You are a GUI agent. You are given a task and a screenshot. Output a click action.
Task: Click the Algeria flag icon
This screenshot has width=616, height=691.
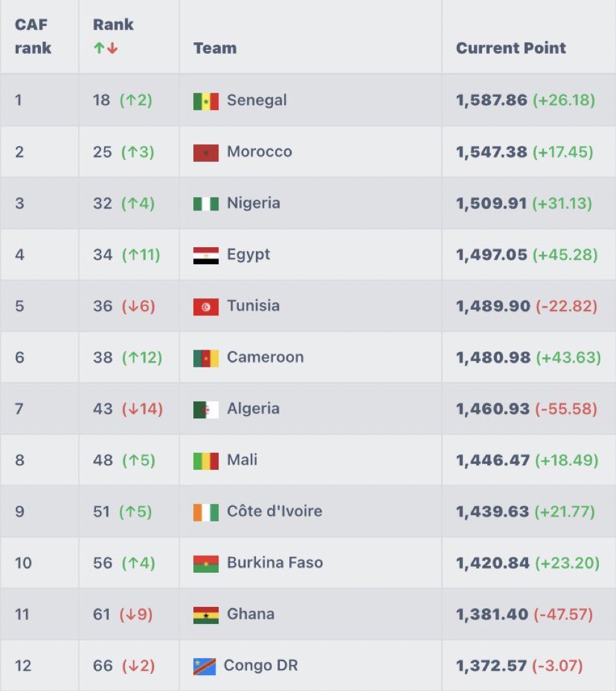pyautogui.click(x=206, y=410)
